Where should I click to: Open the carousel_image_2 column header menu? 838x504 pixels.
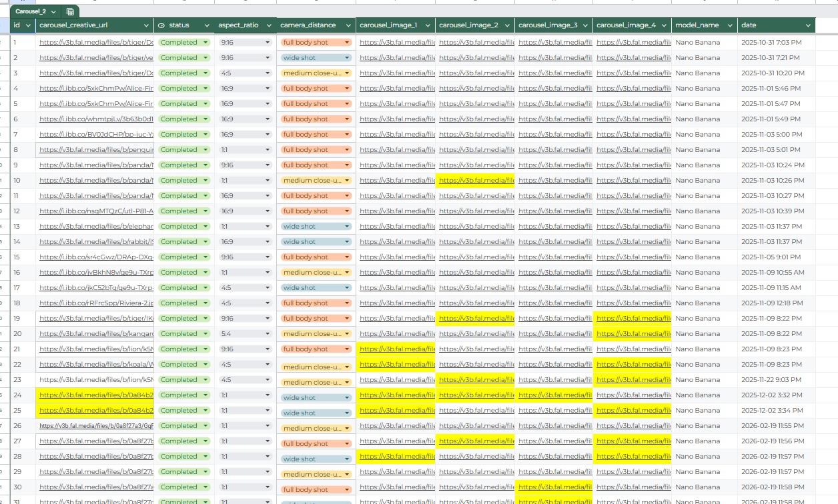tap(507, 25)
